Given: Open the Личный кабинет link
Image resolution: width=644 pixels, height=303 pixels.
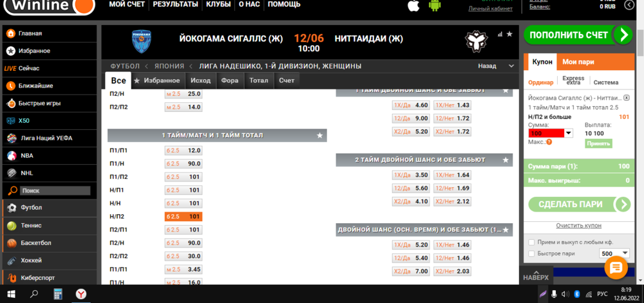Looking at the screenshot, I should pos(490,8).
